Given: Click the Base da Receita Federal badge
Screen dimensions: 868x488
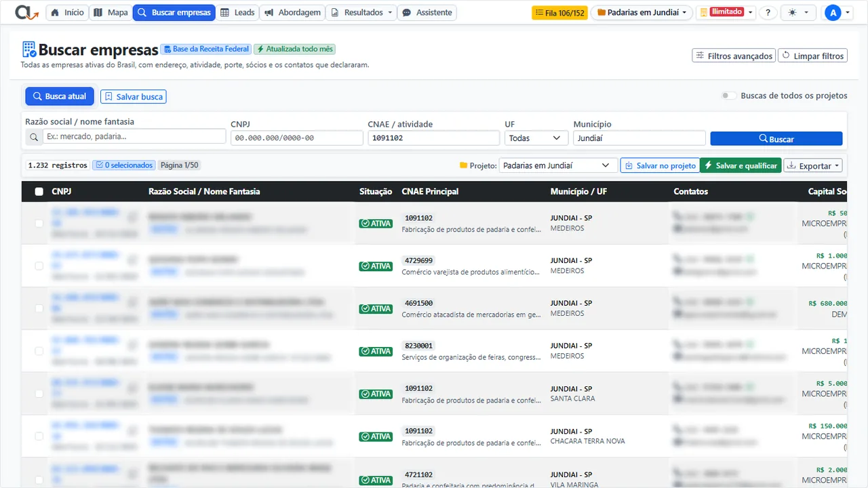Looking at the screenshot, I should point(206,49).
